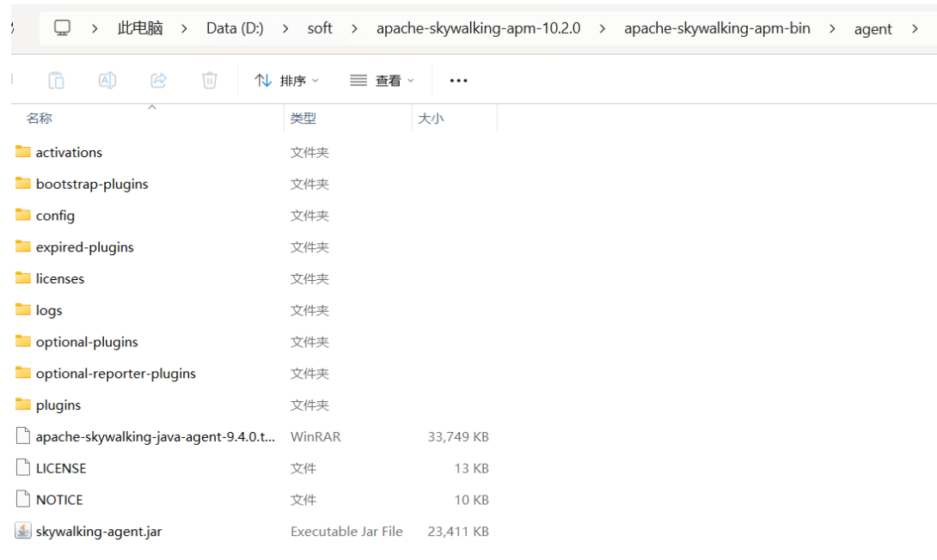Click the Delete trash icon
Viewport: 937px width, 560px height.
pos(209,80)
